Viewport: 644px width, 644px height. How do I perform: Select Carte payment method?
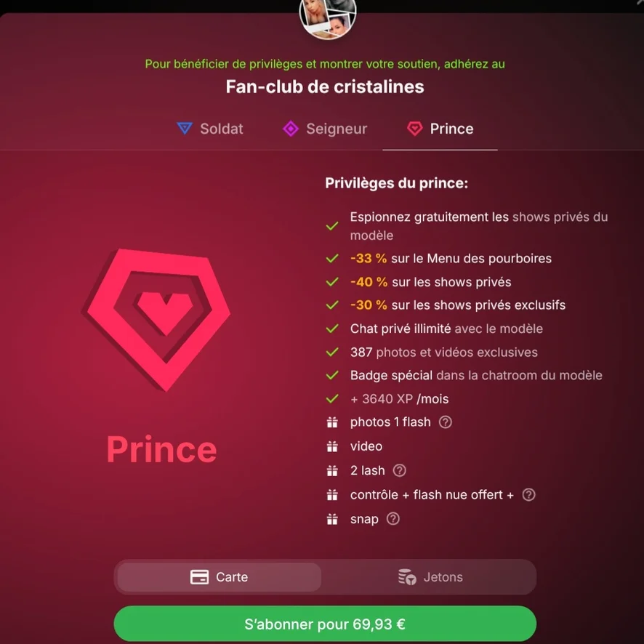[220, 577]
